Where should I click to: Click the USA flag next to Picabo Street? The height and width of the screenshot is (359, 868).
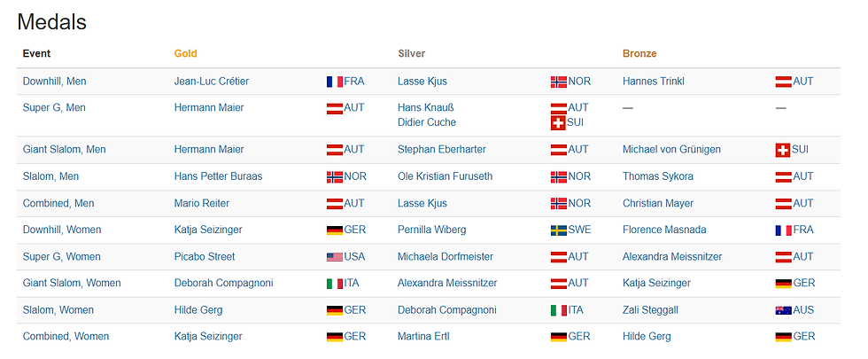334,257
